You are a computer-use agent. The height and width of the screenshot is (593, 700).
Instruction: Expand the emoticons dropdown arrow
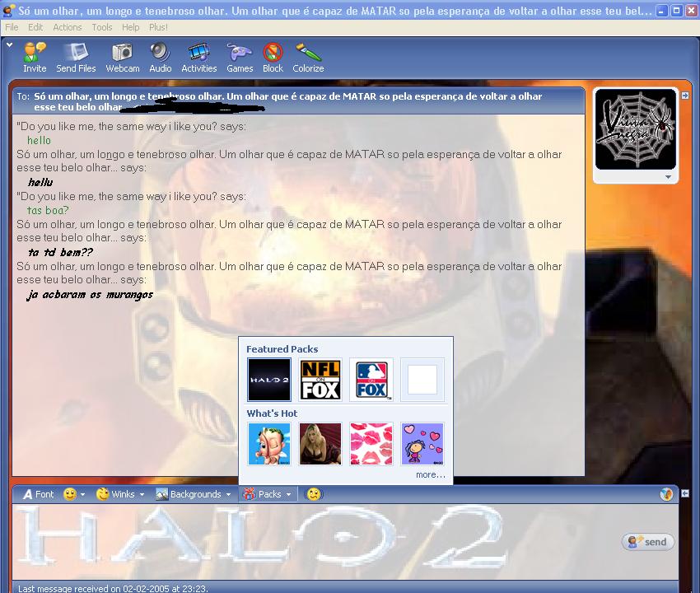(x=82, y=495)
